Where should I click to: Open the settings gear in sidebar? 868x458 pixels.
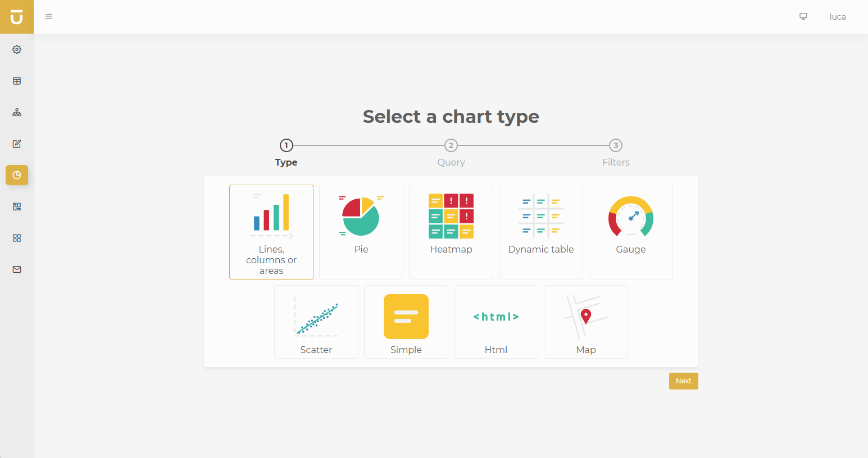pos(17,49)
